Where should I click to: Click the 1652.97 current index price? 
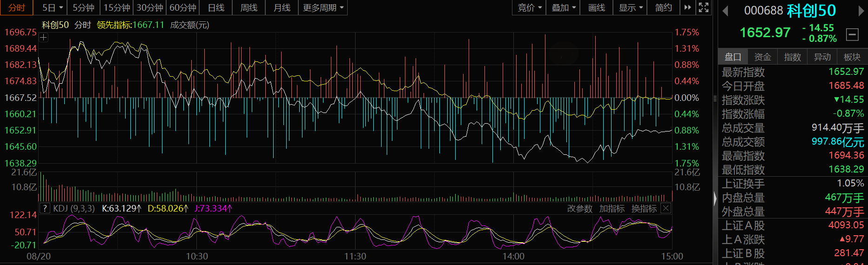765,33
